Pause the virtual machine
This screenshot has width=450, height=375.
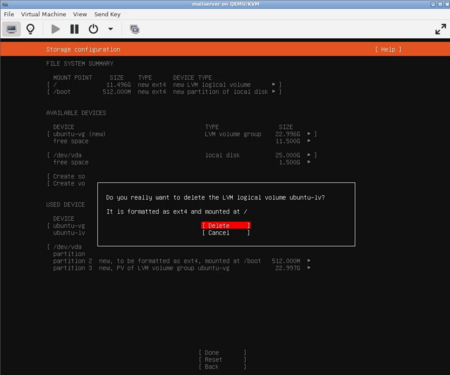[x=74, y=29]
